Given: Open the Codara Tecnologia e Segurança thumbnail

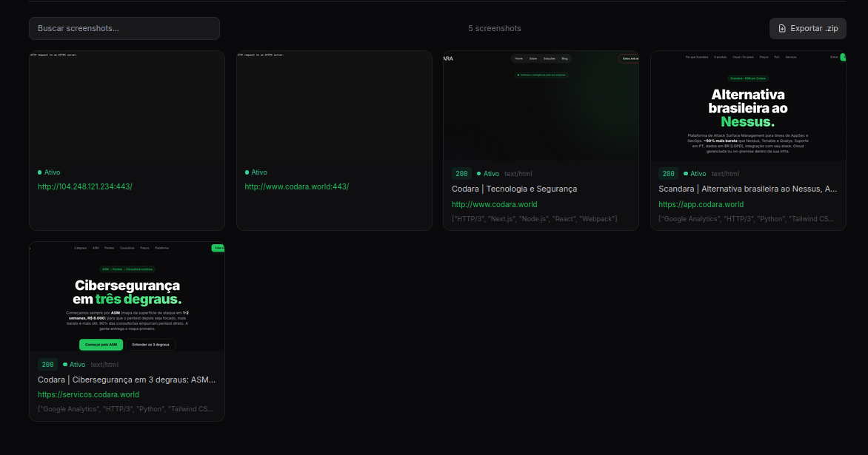Looking at the screenshot, I should 541,106.
